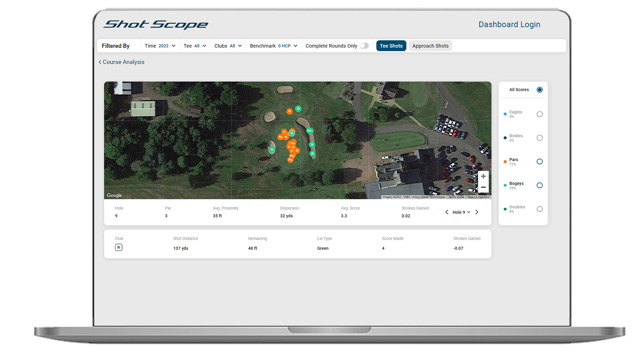
Task: Switch to the Approach Shots tab
Action: click(x=430, y=46)
